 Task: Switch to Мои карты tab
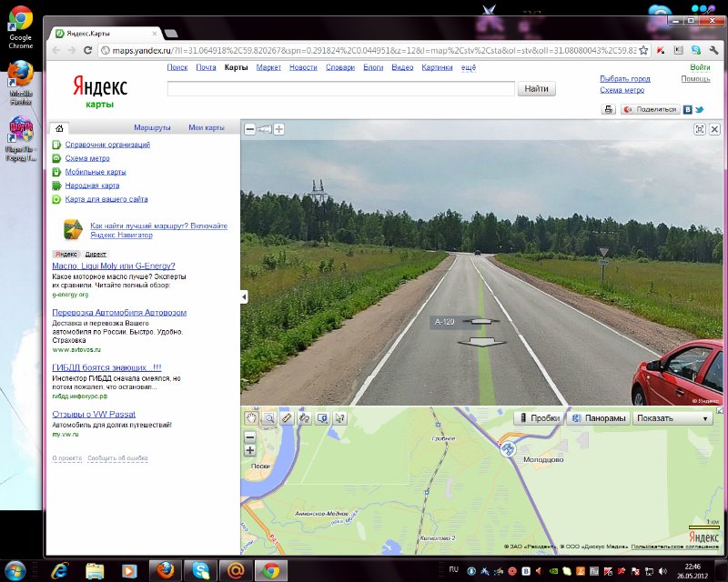(x=207, y=127)
